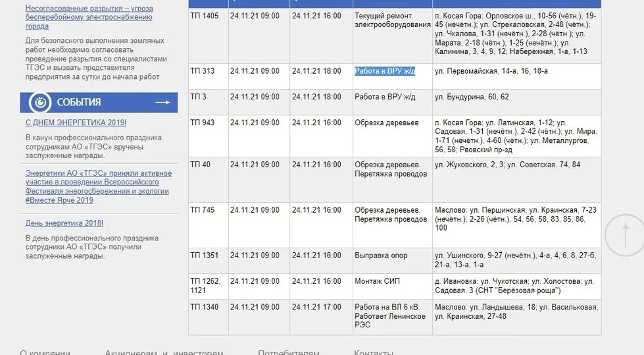Open link Несогласованные разрытия – угроза
The width and height of the screenshot is (644, 355).
[x=89, y=17]
